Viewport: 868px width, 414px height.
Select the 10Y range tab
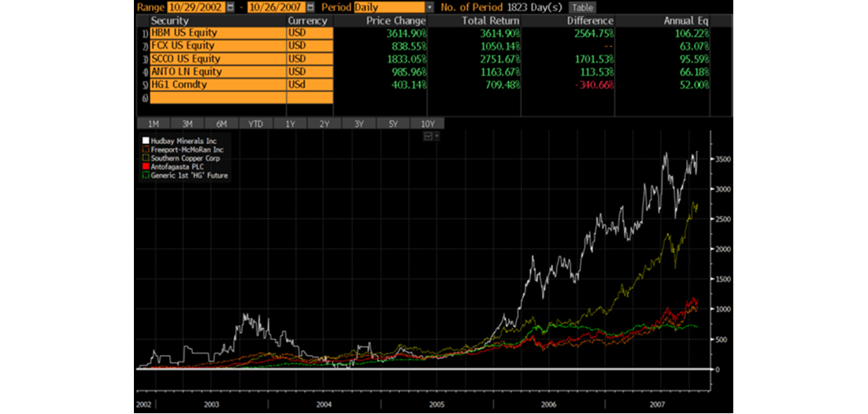[427, 124]
